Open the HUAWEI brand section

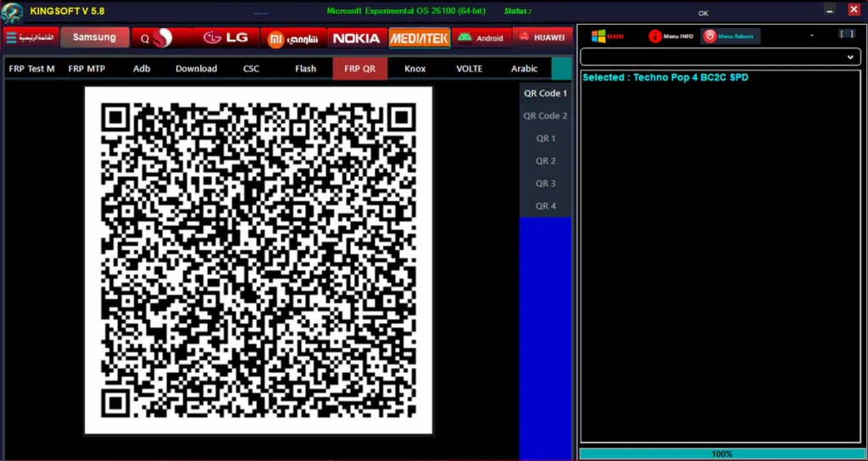click(x=542, y=37)
